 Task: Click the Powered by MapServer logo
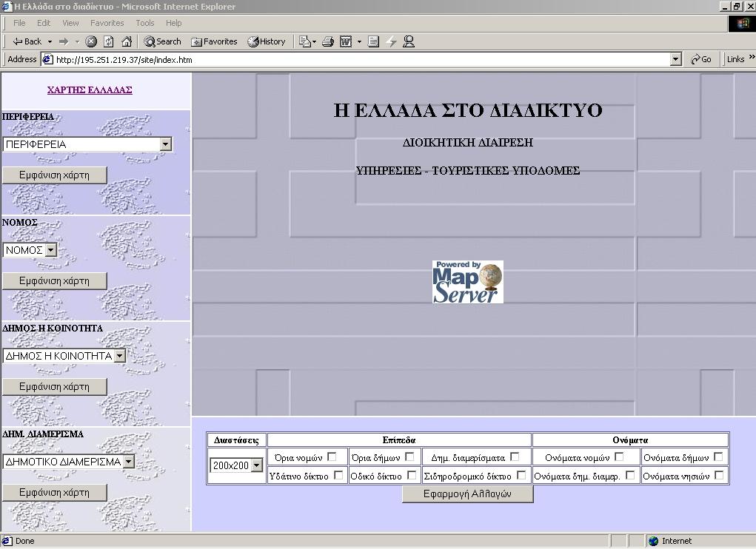pyautogui.click(x=468, y=282)
